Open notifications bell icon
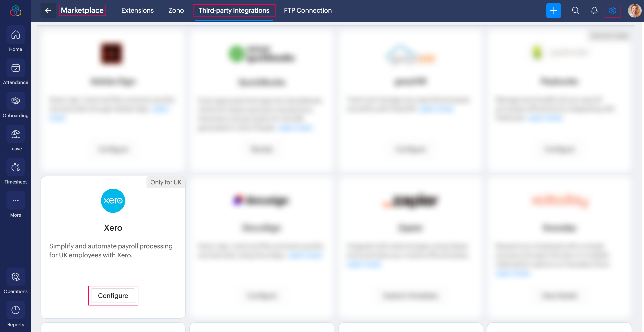 594,11
